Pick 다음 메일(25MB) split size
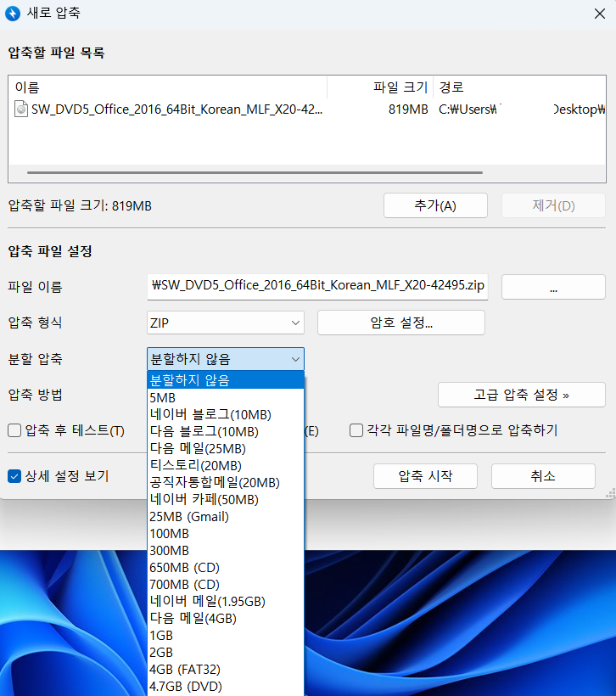 pos(226,448)
